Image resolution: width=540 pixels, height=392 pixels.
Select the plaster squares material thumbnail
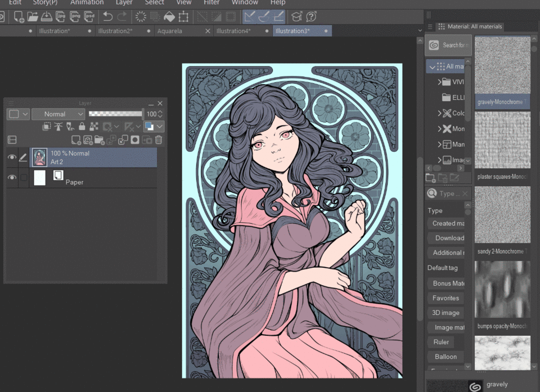tap(502, 141)
